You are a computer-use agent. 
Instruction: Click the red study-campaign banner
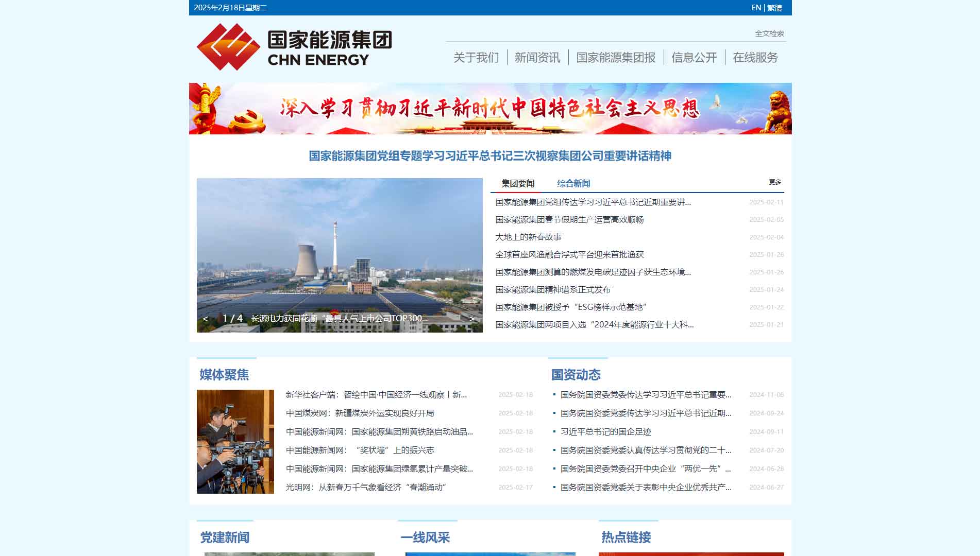click(490, 109)
